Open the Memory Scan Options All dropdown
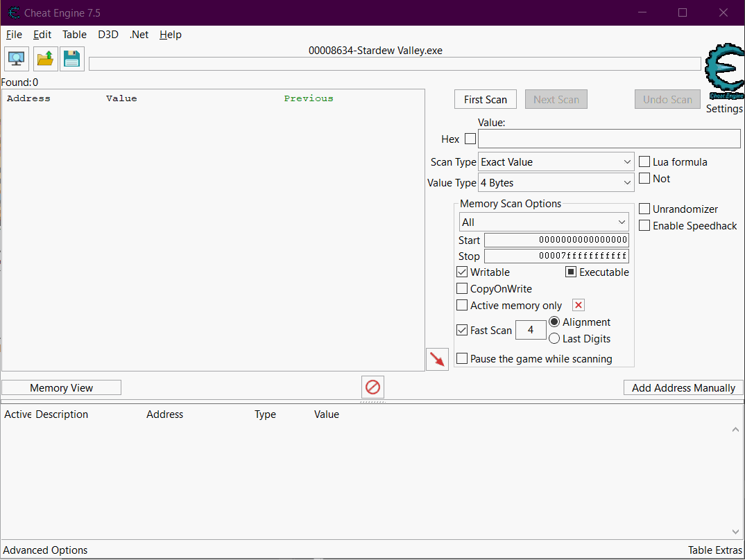The image size is (745, 560). (x=544, y=222)
